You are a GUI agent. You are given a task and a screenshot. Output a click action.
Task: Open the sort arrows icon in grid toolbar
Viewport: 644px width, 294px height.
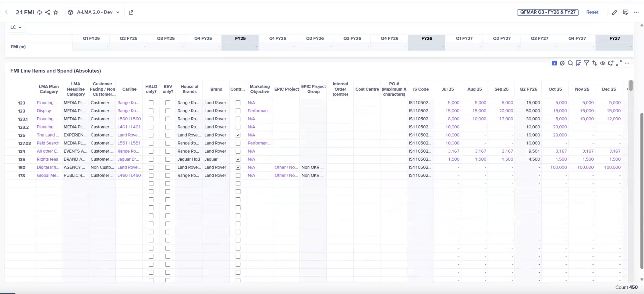[x=595, y=63]
